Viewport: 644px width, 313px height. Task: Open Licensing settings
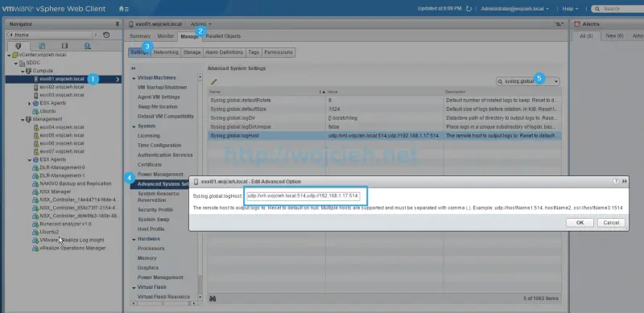tap(149, 135)
